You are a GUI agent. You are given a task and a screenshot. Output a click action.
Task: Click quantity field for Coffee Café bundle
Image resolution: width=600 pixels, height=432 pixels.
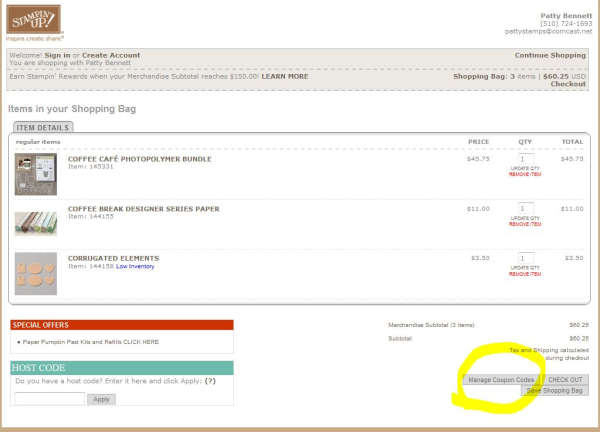[526, 159]
